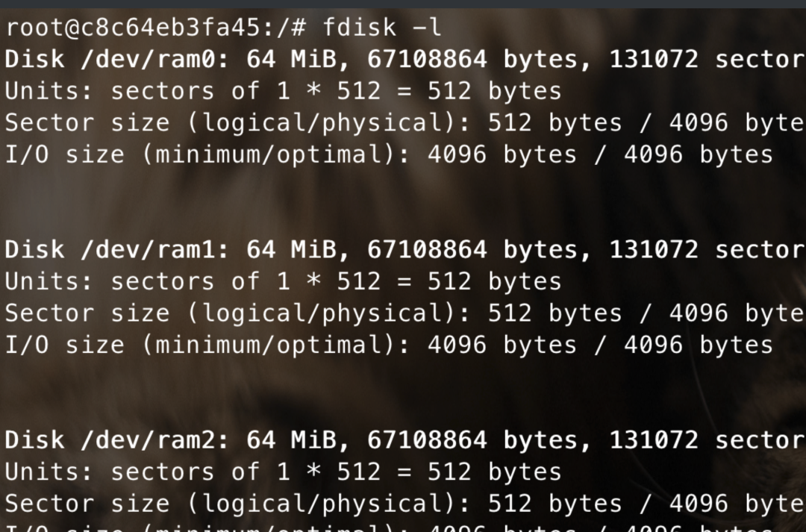This screenshot has height=532, width=806.
Task: Click 64 MiB in the ram2 line
Action: tap(292, 439)
